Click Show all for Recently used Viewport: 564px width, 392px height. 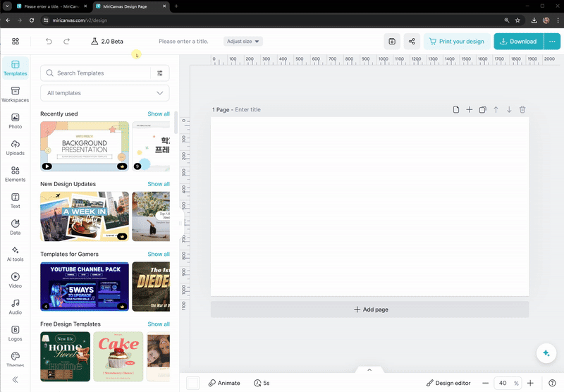(x=158, y=114)
